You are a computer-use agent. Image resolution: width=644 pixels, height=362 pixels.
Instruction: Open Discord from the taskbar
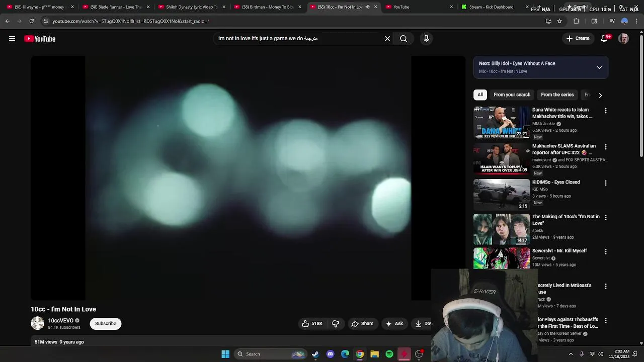click(x=330, y=354)
